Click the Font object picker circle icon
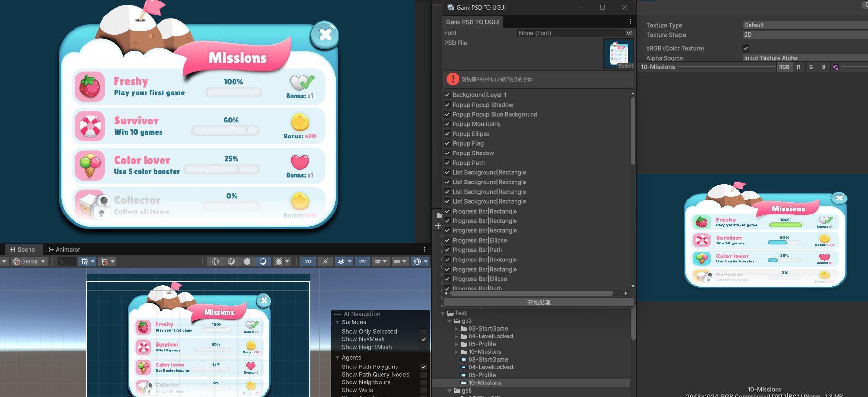The width and height of the screenshot is (868, 397). (x=630, y=33)
